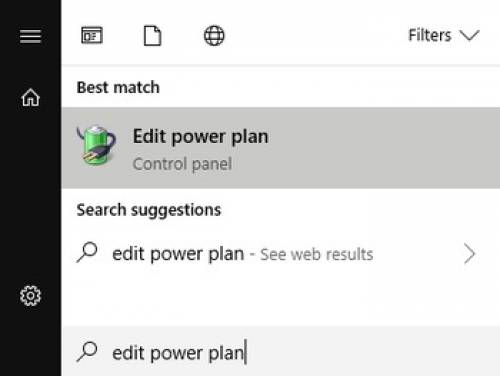The height and width of the screenshot is (376, 500).
Task: Filter results by Web globe icon
Action: click(x=214, y=35)
